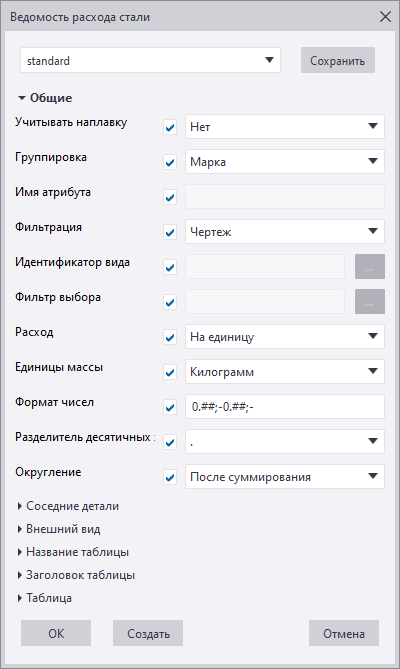Click the ellipsis button for Идентификатор вида
The height and width of the screenshot is (669, 400).
[370, 266]
